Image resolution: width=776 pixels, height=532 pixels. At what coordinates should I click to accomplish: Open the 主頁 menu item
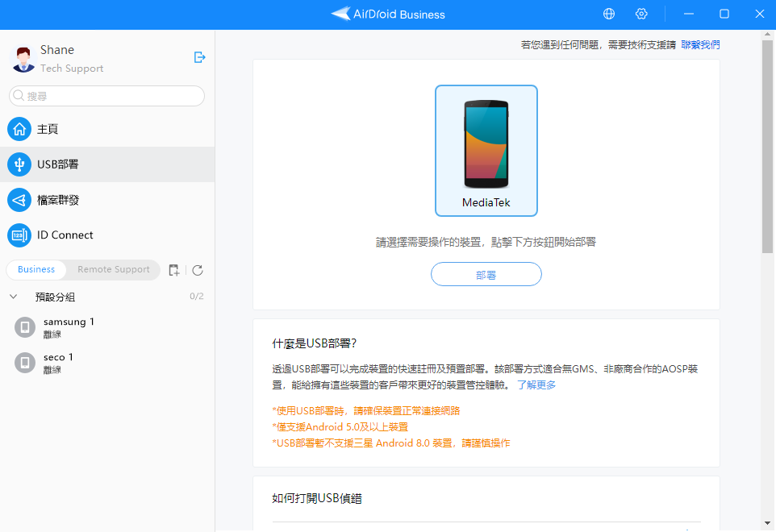click(107, 129)
